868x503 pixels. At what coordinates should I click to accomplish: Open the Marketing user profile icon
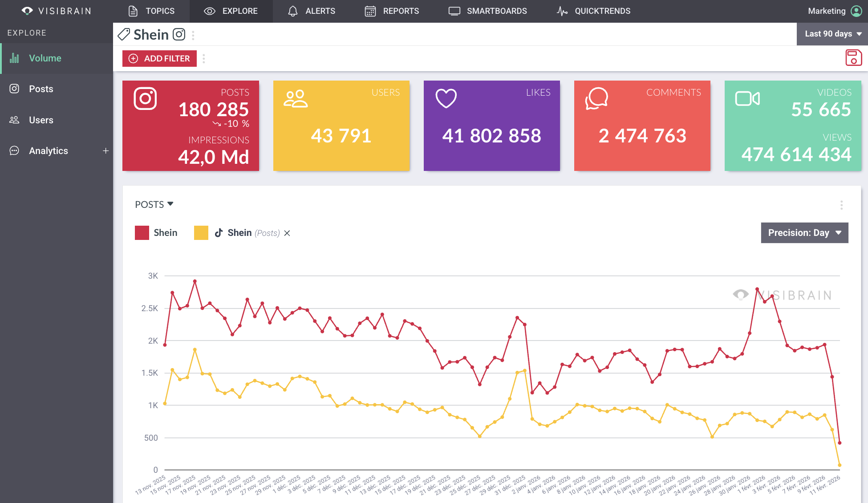click(x=856, y=11)
